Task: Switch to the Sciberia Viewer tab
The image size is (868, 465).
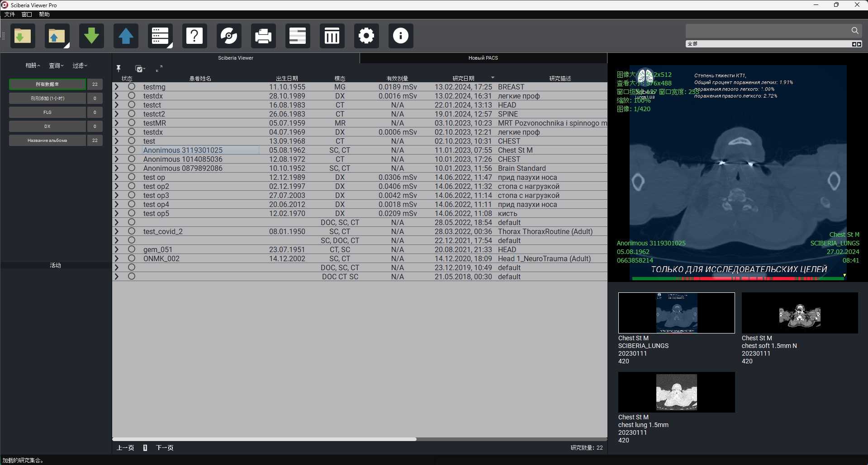Action: click(x=236, y=58)
